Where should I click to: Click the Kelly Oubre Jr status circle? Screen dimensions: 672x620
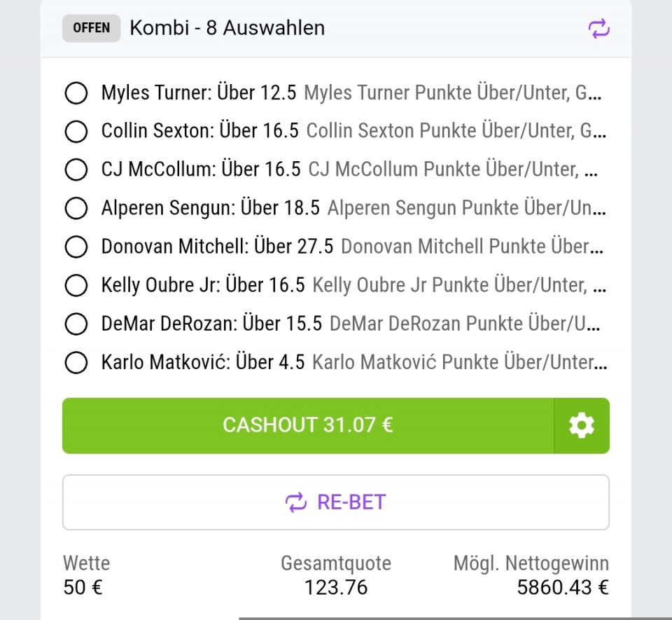(x=76, y=285)
